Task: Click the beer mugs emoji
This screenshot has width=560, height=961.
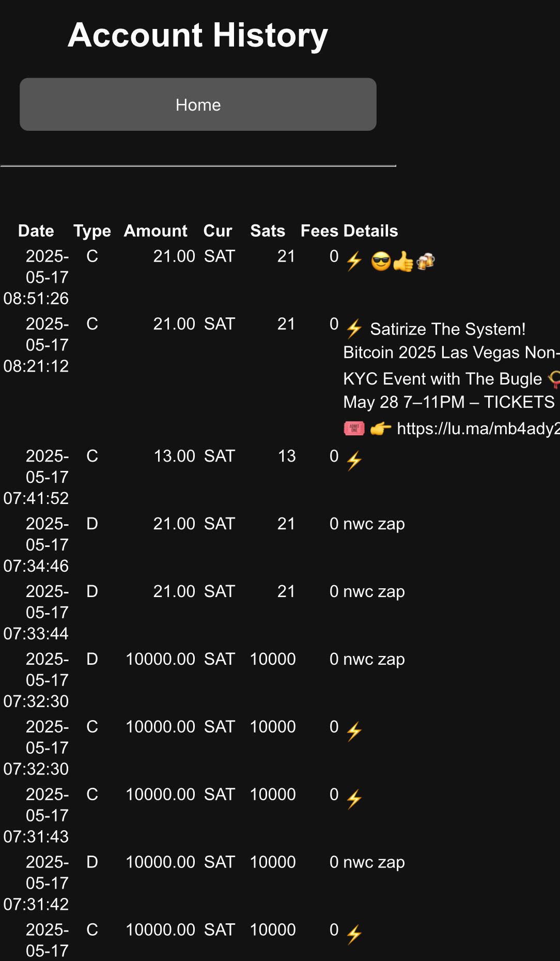Action: (x=426, y=262)
